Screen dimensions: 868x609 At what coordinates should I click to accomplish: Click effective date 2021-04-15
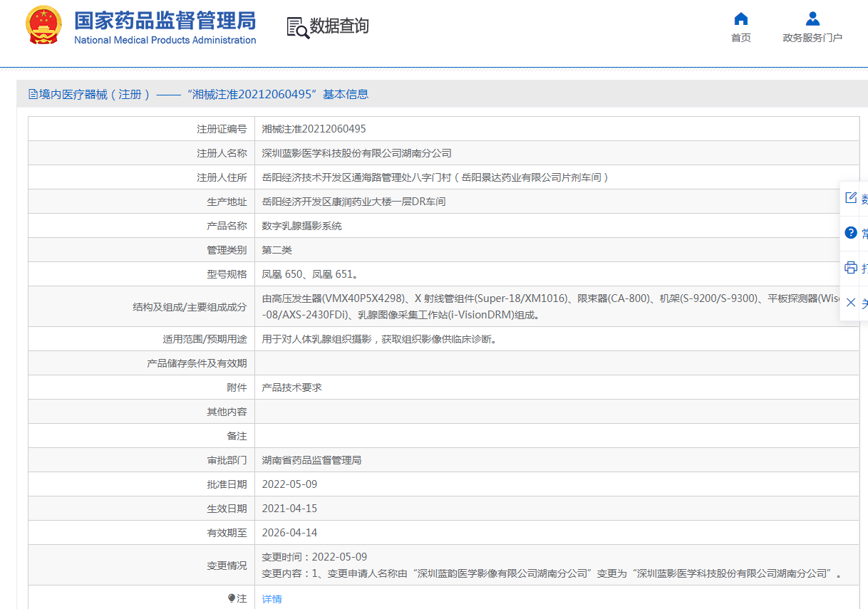coord(290,509)
